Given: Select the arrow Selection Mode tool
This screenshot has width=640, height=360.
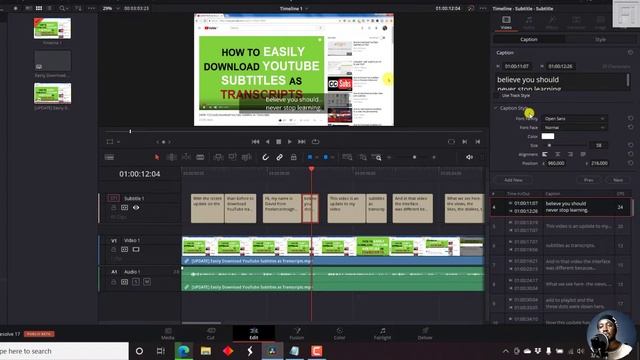Looking at the screenshot, I should click(x=157, y=157).
